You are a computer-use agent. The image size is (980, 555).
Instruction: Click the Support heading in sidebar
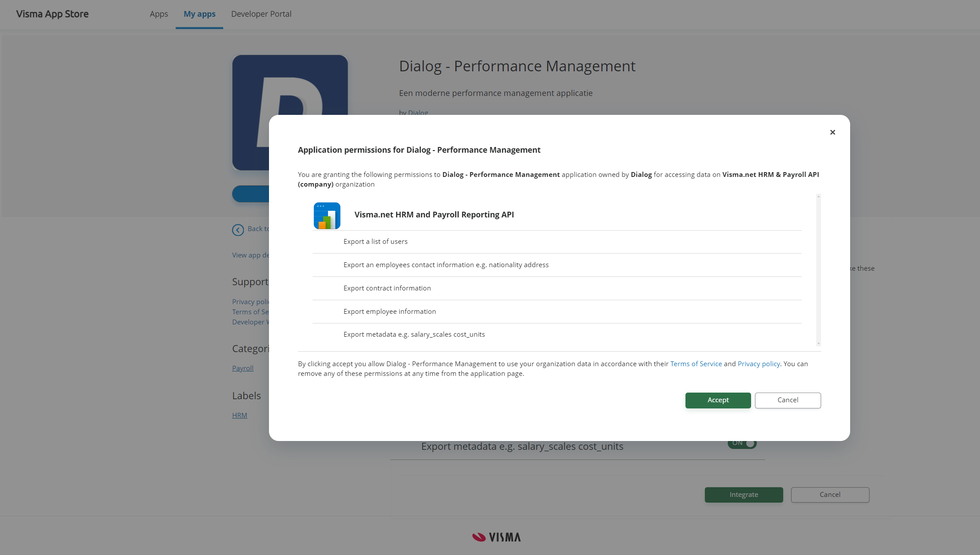(x=250, y=282)
